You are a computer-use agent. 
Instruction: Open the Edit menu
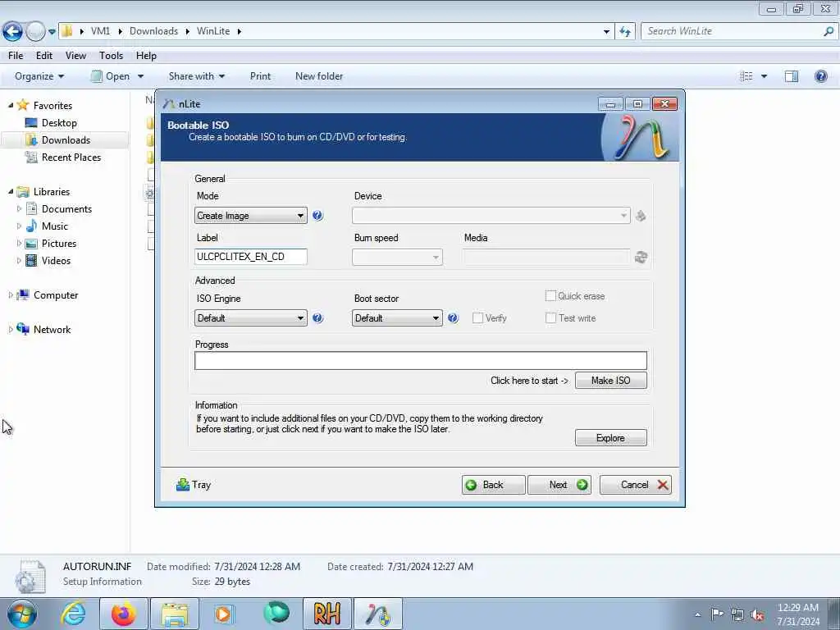coord(44,56)
